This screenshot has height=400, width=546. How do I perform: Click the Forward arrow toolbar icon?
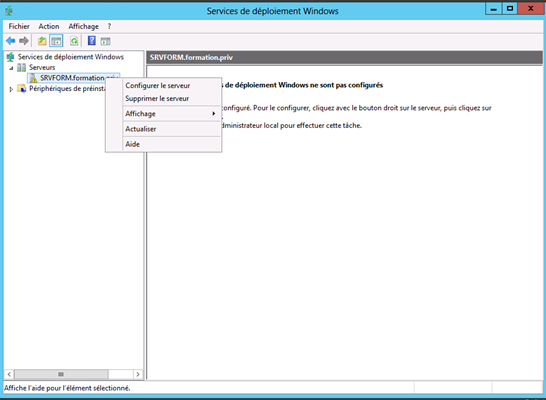click(x=24, y=41)
